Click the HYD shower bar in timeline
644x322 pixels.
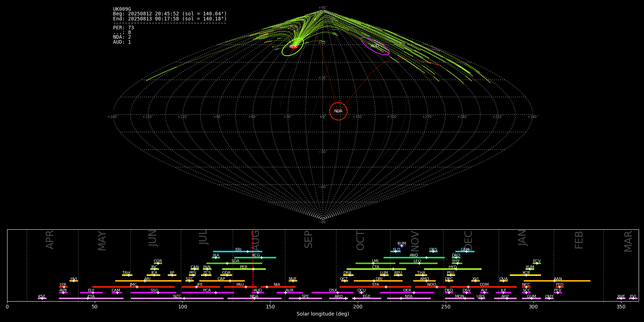(453, 269)
